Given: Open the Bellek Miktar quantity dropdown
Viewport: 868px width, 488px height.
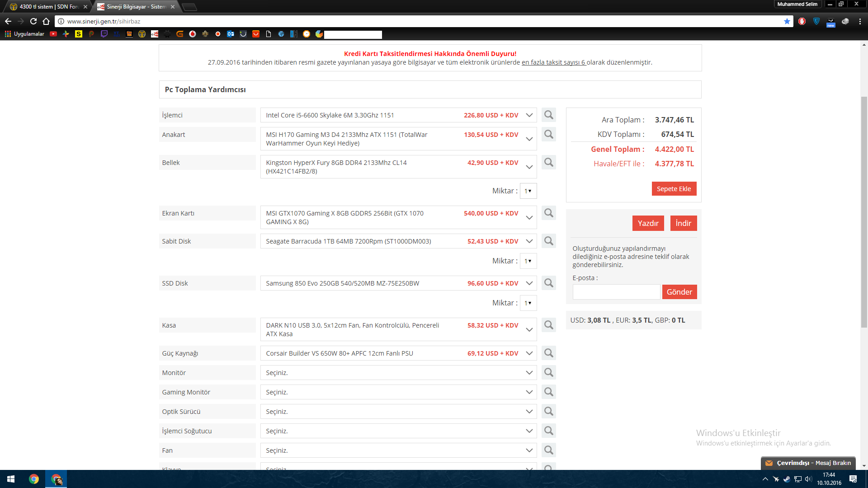Looking at the screenshot, I should [x=528, y=191].
